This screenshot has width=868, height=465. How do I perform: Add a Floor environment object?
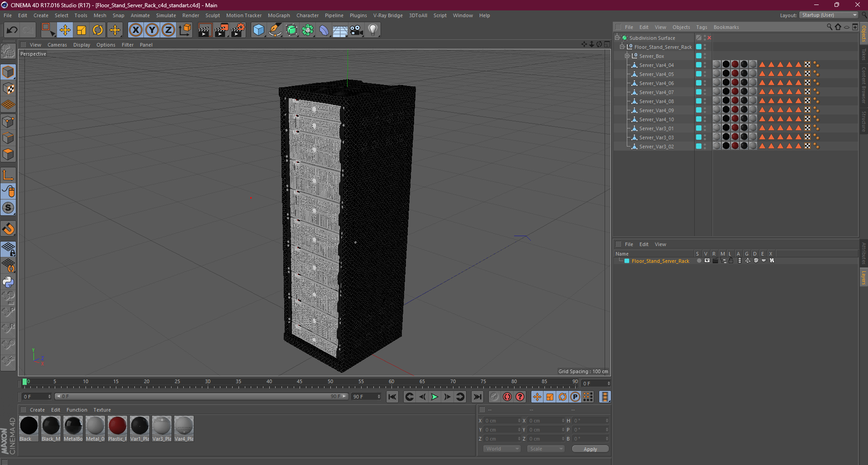click(x=340, y=30)
